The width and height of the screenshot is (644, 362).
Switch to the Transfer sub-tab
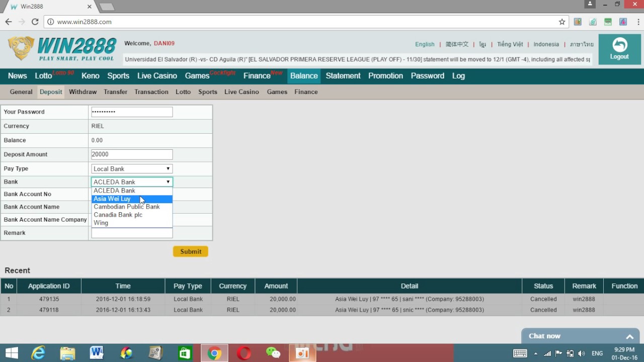(x=116, y=92)
